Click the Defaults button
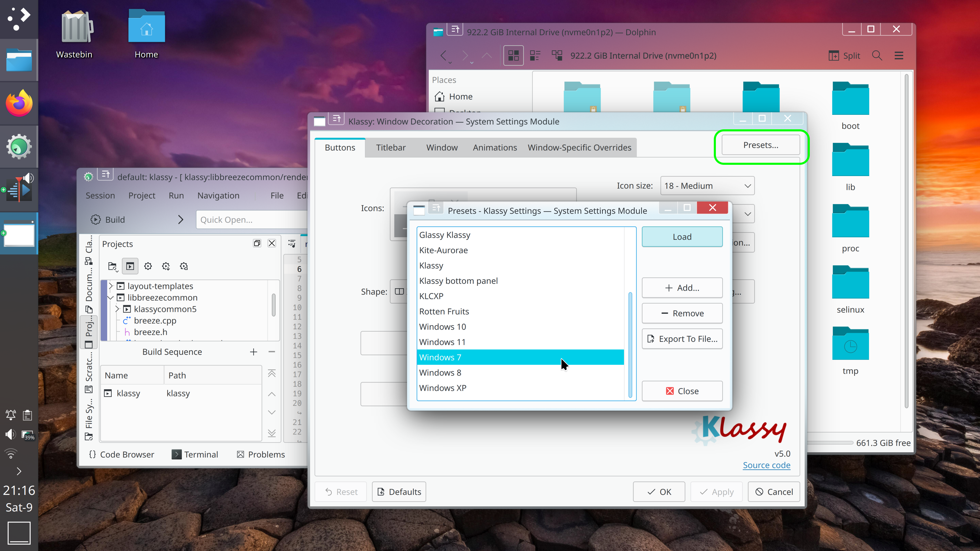The height and width of the screenshot is (551, 980). coord(399,492)
